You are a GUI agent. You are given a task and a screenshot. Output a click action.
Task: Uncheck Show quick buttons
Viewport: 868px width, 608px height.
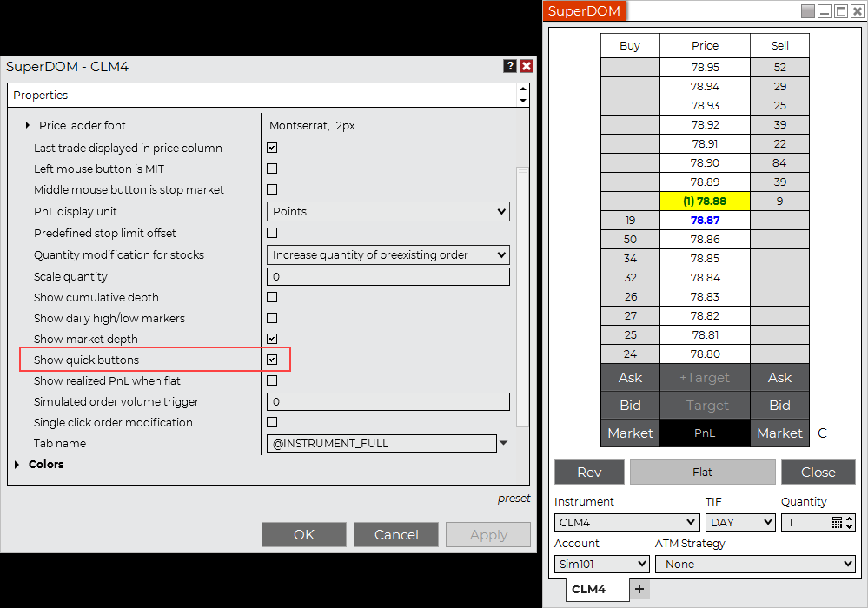click(x=272, y=360)
